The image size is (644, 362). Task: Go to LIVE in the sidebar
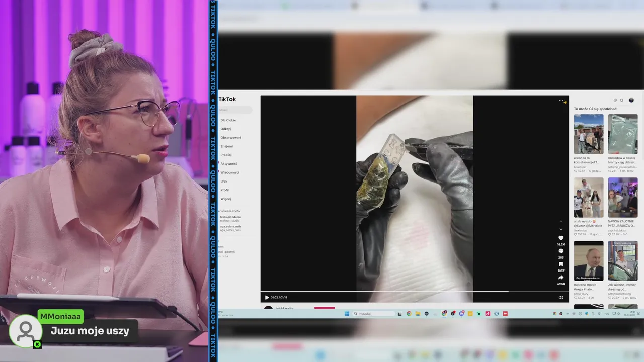tap(224, 181)
